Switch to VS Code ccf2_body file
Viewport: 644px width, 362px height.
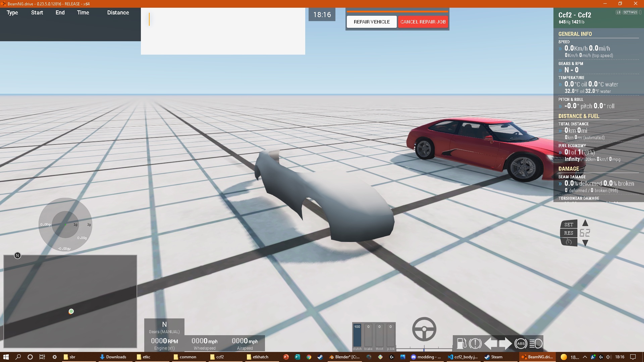pos(463,357)
